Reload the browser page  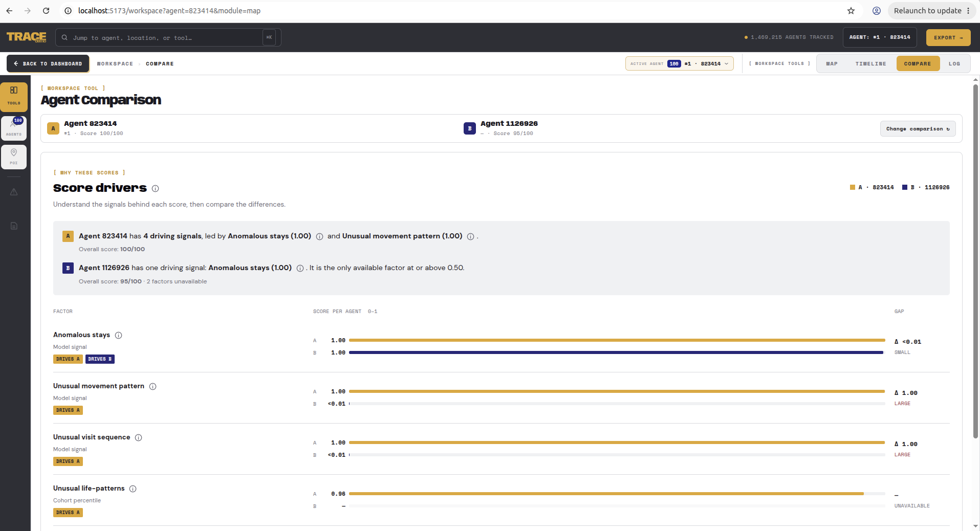(46, 11)
